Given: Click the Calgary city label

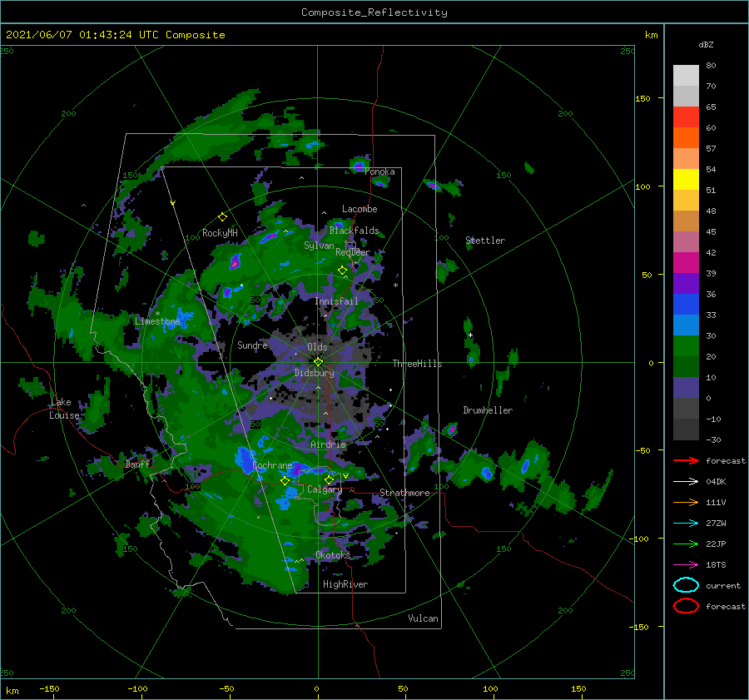Looking at the screenshot, I should pos(325,489).
